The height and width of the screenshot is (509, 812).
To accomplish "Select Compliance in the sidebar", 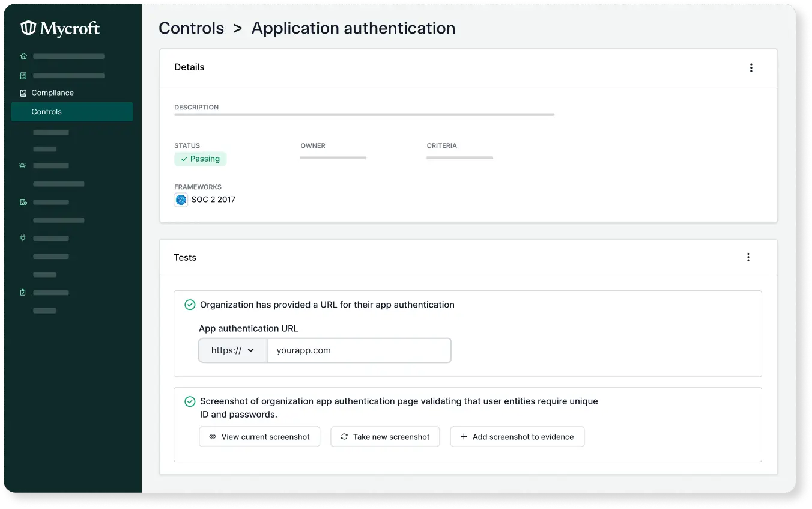I will point(53,93).
